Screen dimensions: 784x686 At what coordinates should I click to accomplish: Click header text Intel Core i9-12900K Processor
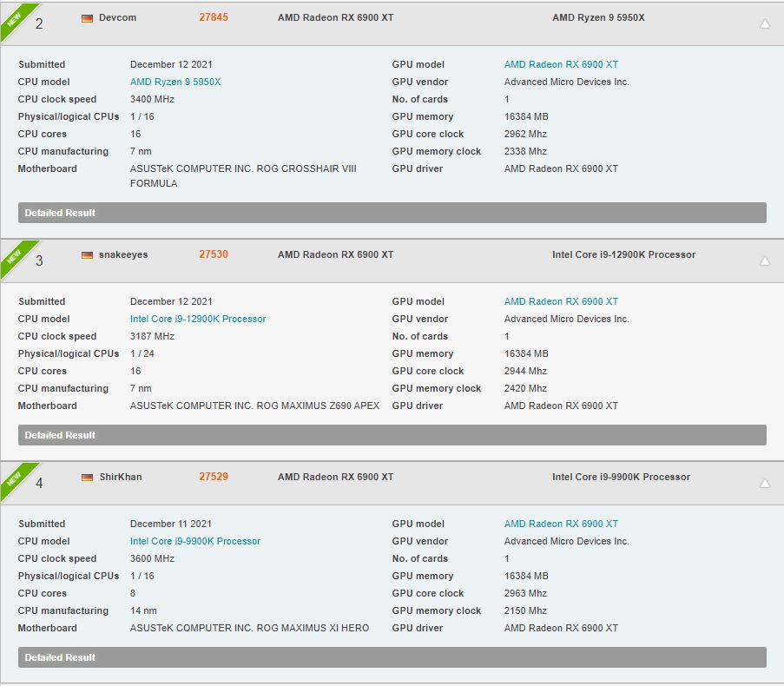click(x=623, y=254)
